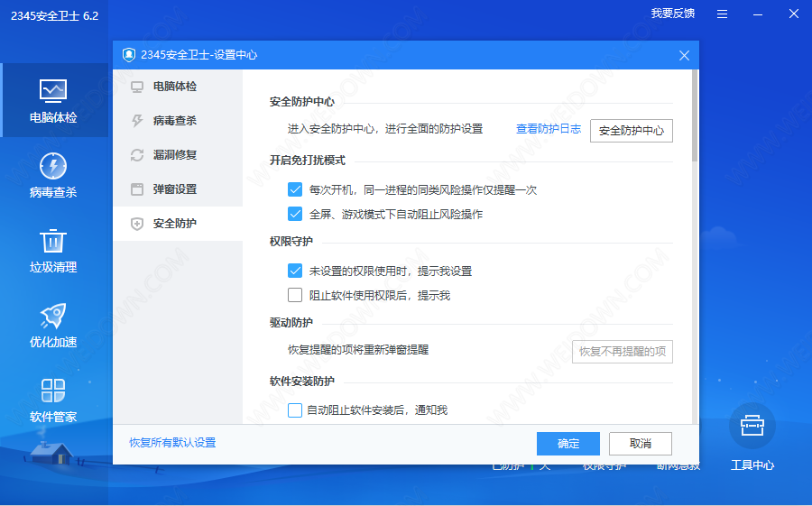The image size is (812, 506).
Task: Click the 安全防护中心 button
Action: point(631,130)
